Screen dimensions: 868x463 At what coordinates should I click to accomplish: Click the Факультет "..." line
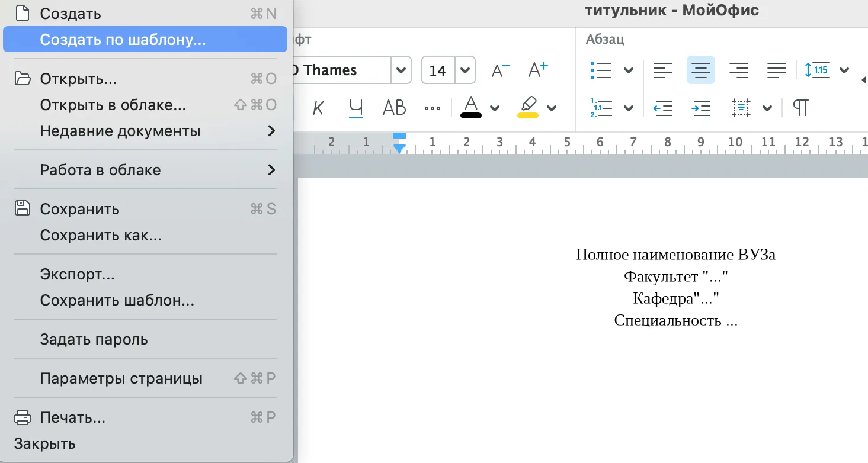tap(676, 276)
